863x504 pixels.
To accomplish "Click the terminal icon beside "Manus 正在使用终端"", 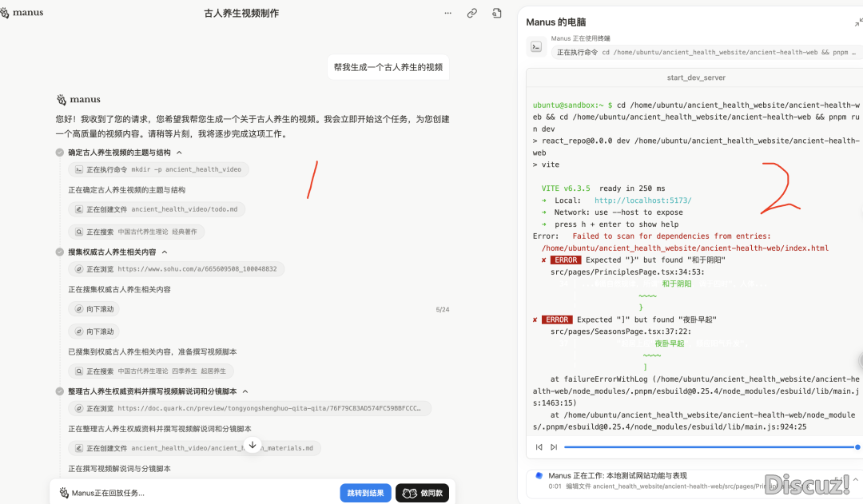I will click(x=536, y=46).
